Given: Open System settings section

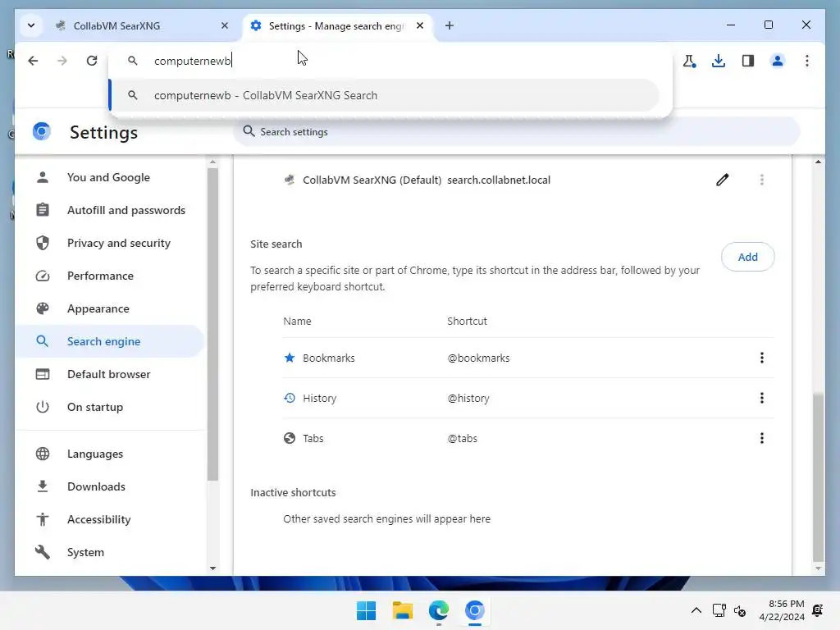Looking at the screenshot, I should [x=109, y=552].
